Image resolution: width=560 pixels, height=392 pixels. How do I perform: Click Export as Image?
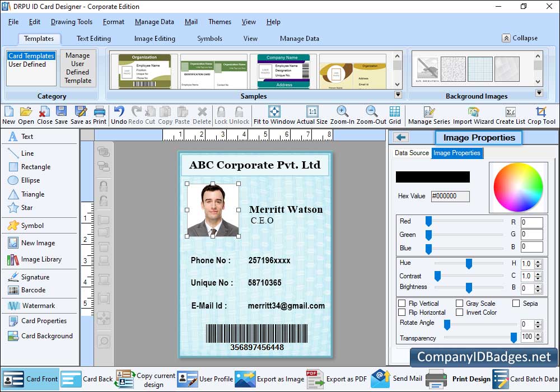click(x=270, y=379)
